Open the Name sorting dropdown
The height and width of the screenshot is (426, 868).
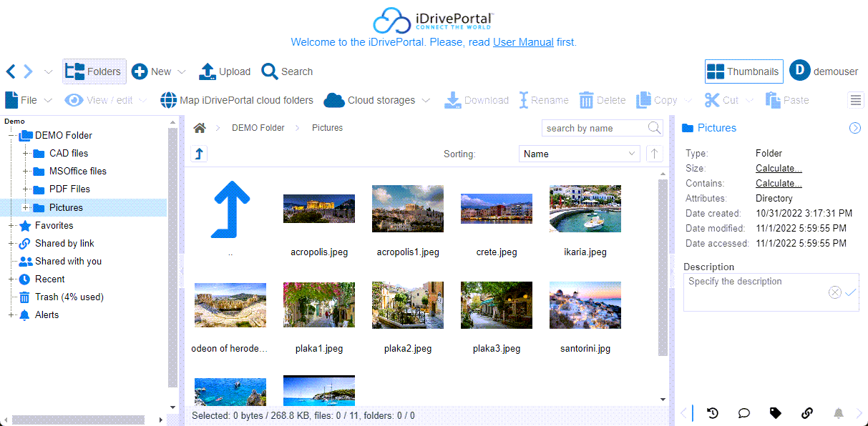(x=579, y=154)
